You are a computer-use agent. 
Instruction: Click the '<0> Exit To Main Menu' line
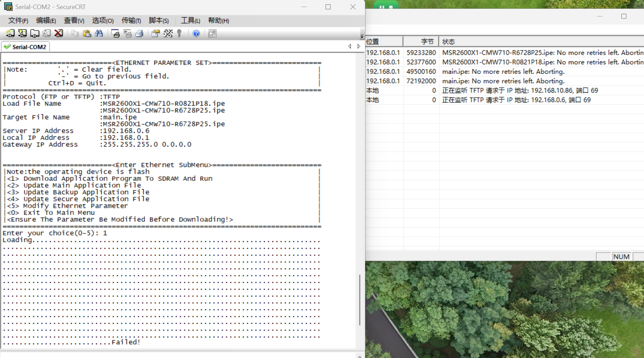tap(51, 213)
